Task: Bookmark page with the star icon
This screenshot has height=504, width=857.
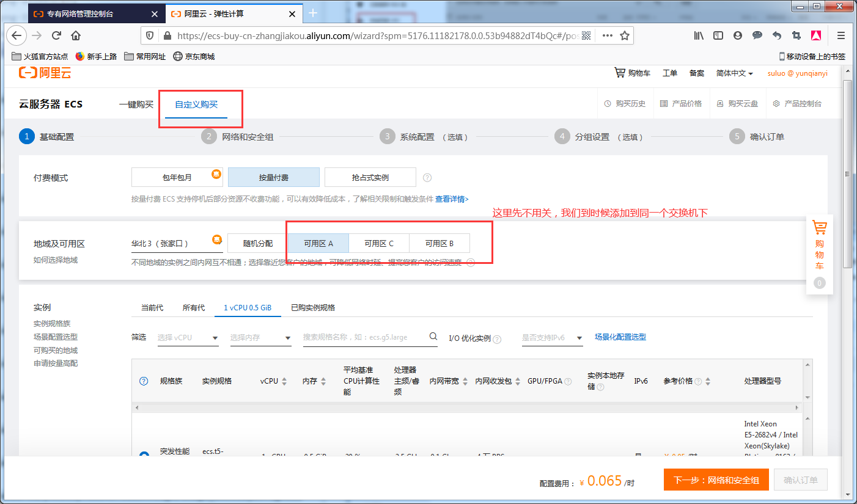Action: pos(624,35)
